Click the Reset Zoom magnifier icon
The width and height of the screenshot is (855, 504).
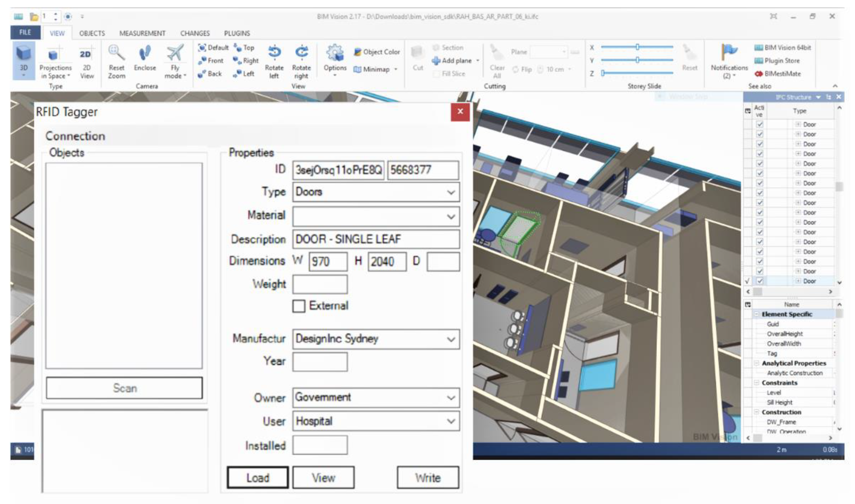[x=116, y=53]
